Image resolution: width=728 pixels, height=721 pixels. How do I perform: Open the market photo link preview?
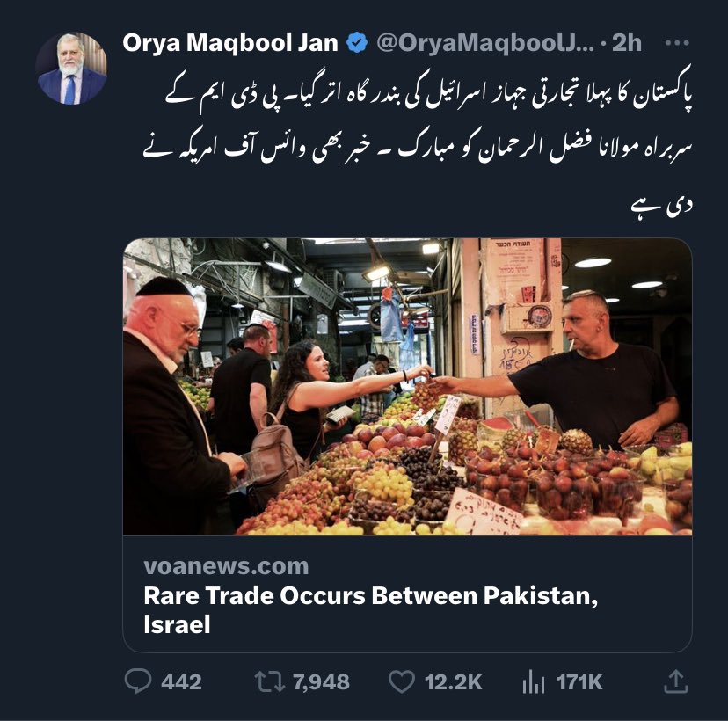[x=407, y=386]
